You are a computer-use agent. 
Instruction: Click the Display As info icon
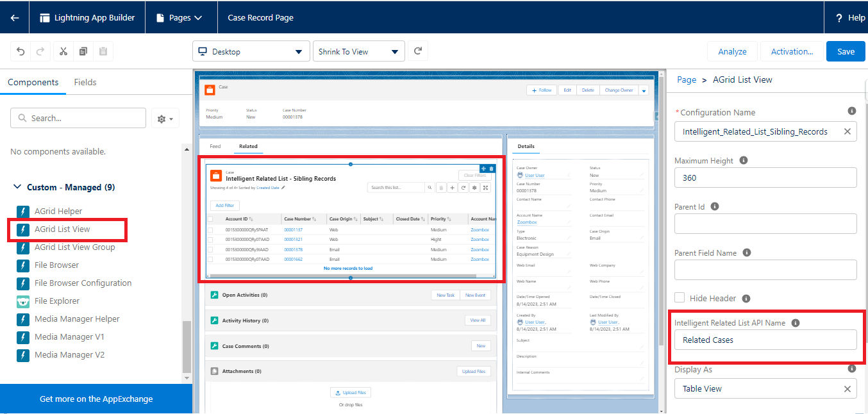point(852,369)
